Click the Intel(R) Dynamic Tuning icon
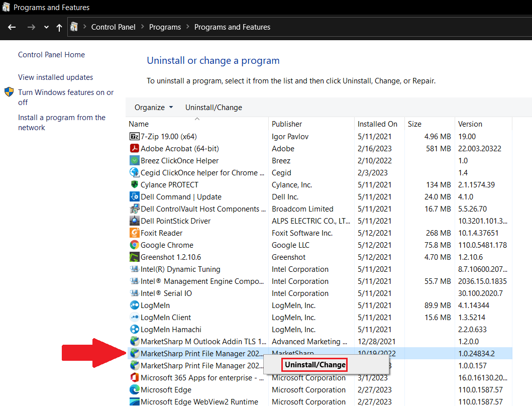 coord(135,269)
